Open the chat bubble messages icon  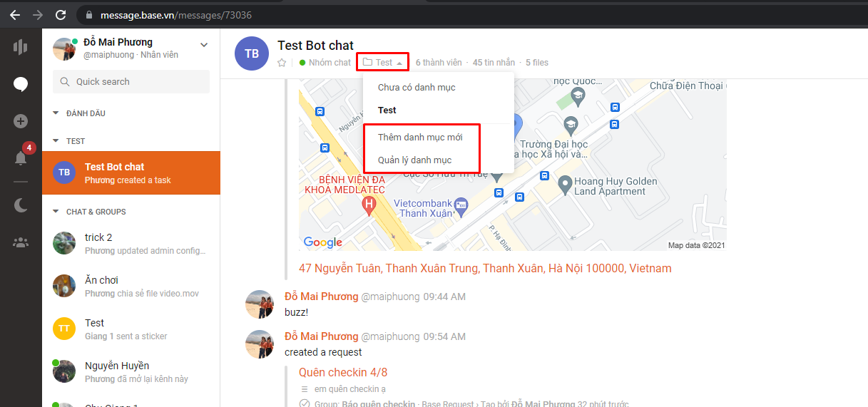point(21,85)
